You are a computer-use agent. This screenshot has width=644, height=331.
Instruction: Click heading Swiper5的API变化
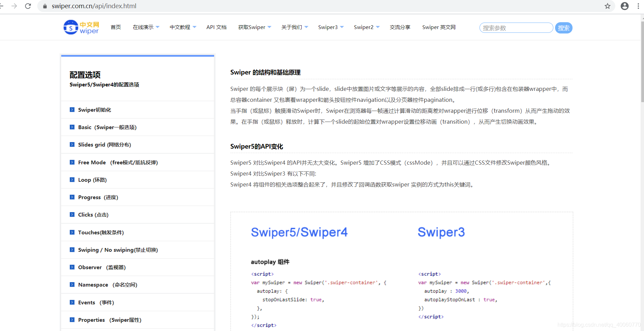(x=257, y=147)
